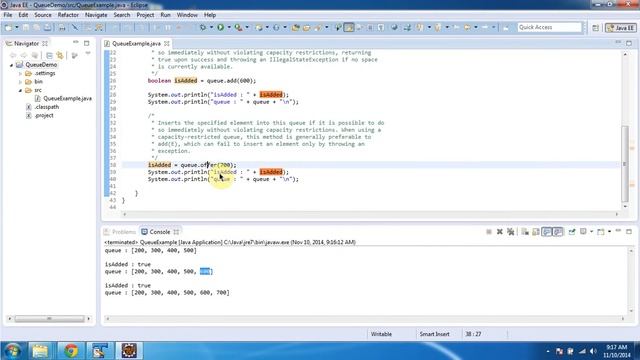Close the Console tab with X
The image size is (640, 360).
176,232
